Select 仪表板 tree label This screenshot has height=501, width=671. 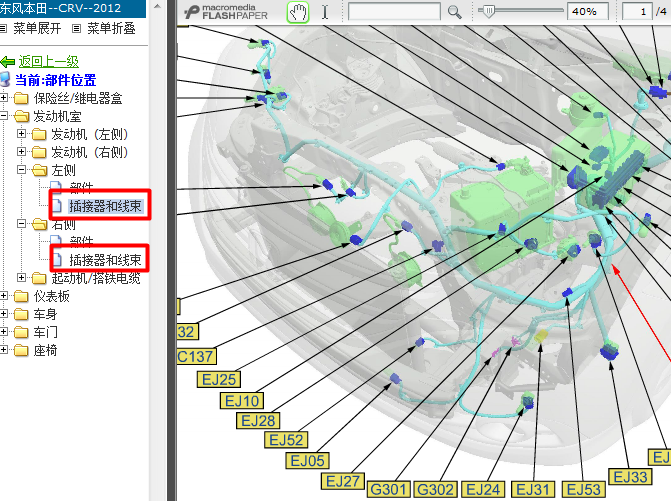pos(51,296)
